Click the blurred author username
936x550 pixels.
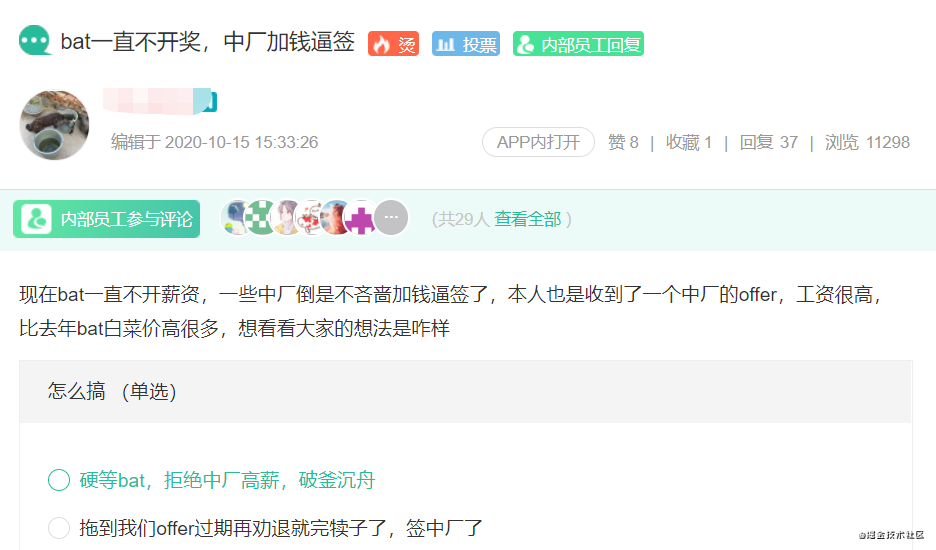159,101
